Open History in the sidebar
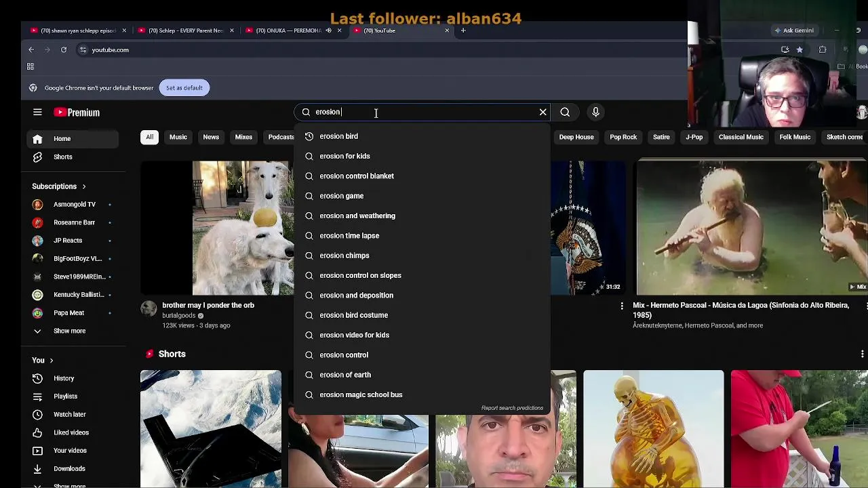The width and height of the screenshot is (868, 488). click(73, 378)
